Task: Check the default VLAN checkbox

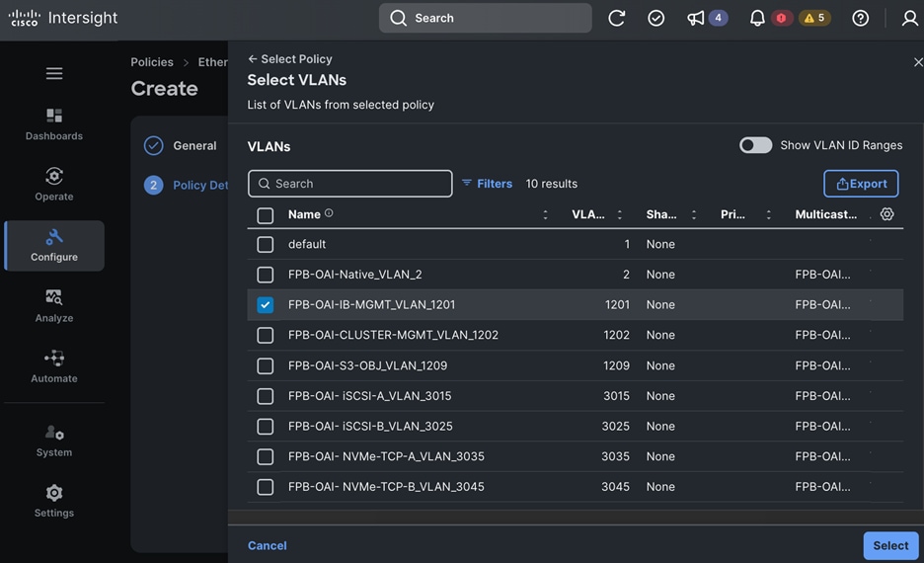Action: (266, 244)
